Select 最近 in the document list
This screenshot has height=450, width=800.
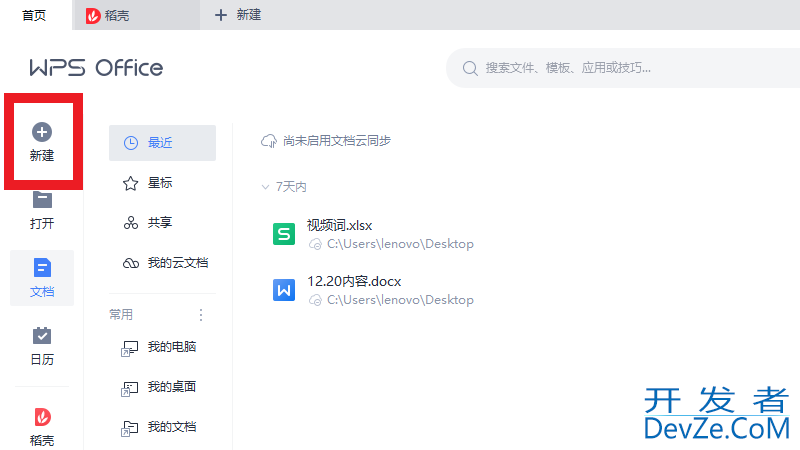point(162,143)
